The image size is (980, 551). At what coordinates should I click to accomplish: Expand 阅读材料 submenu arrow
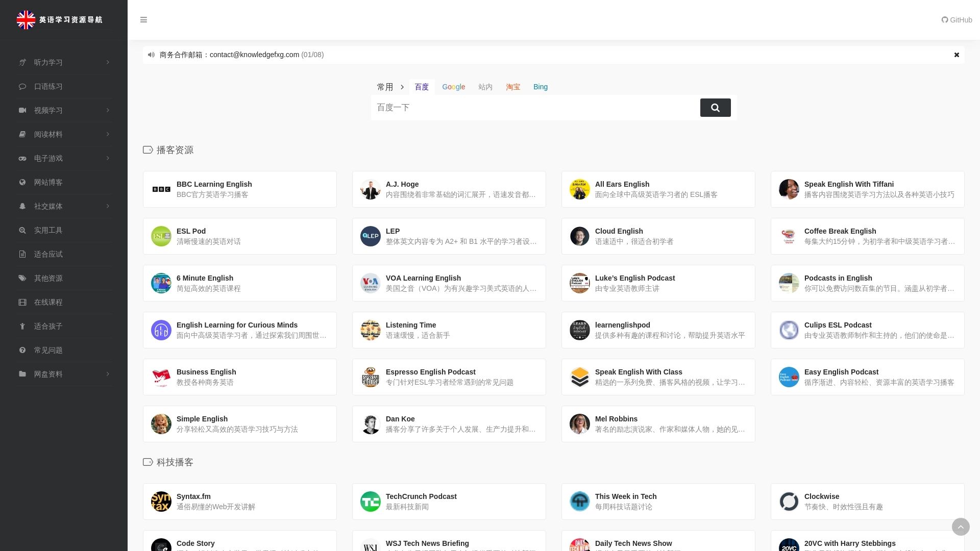pyautogui.click(x=108, y=134)
